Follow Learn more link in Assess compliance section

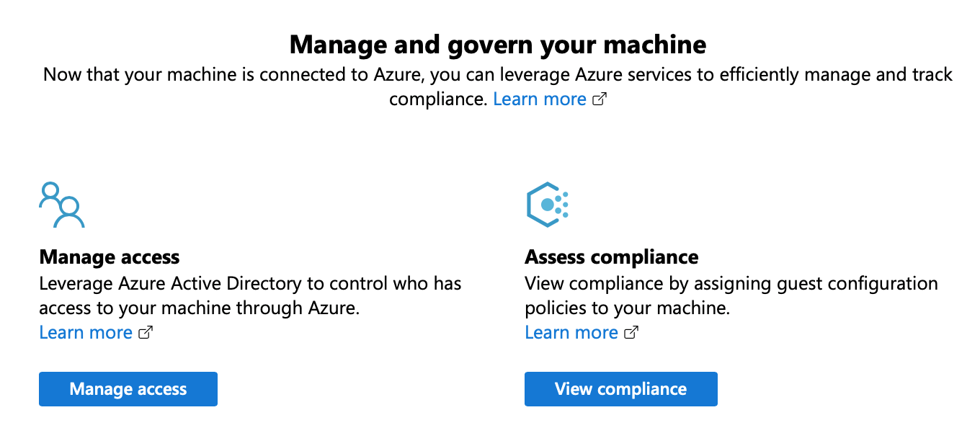[x=571, y=332]
